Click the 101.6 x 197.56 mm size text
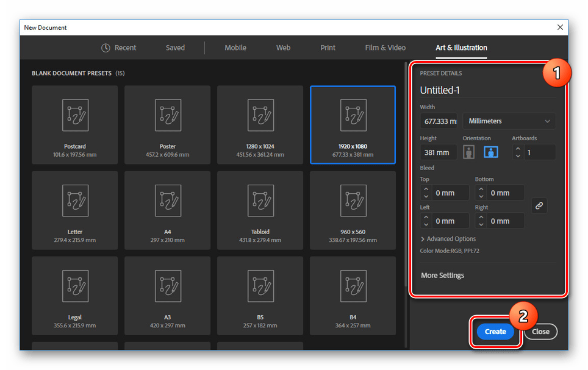This screenshot has height=370, width=588. tap(74, 155)
